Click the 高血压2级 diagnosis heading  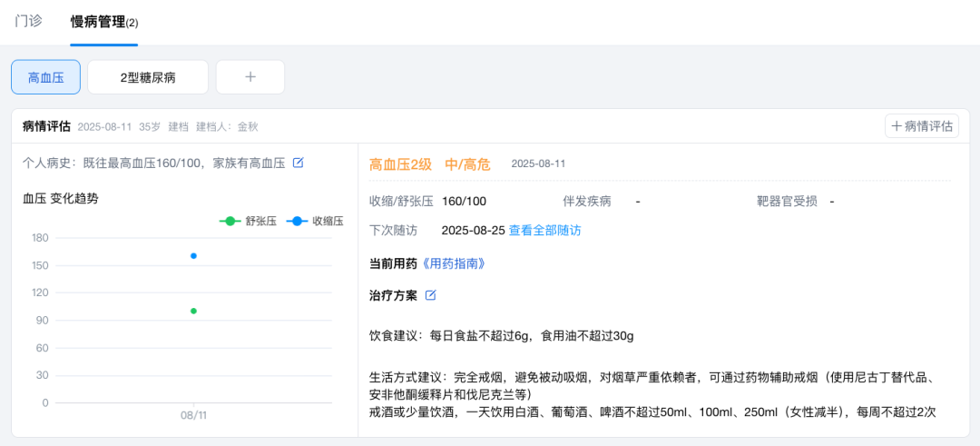tap(401, 164)
